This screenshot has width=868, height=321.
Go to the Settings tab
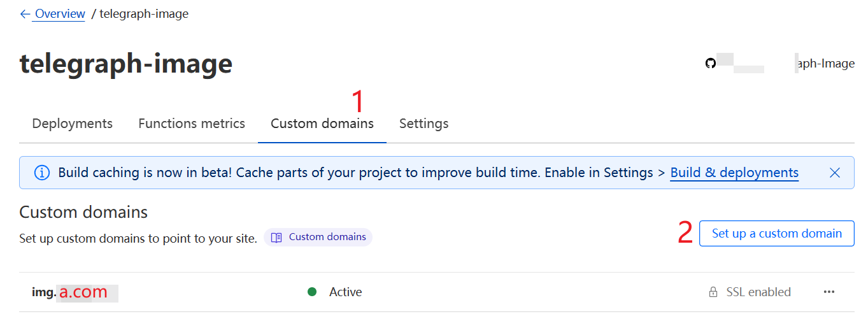pyautogui.click(x=423, y=124)
